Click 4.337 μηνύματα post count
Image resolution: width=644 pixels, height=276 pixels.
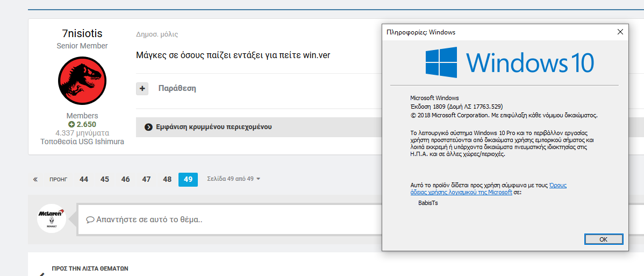(82, 133)
